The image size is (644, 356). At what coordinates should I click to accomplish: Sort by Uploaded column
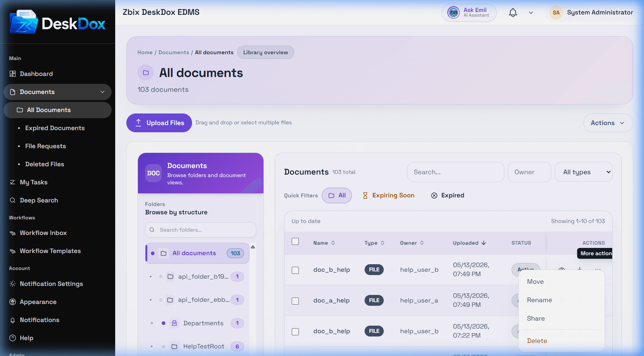(x=469, y=243)
